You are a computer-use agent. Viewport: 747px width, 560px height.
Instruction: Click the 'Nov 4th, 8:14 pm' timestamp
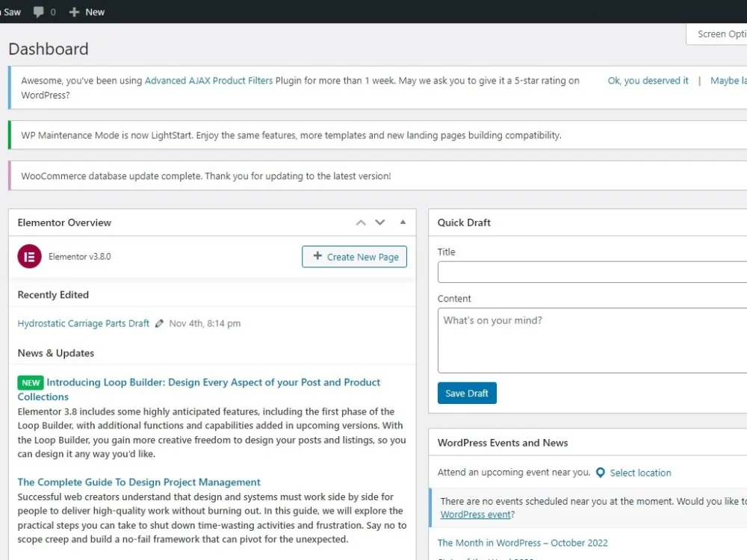pyautogui.click(x=205, y=323)
